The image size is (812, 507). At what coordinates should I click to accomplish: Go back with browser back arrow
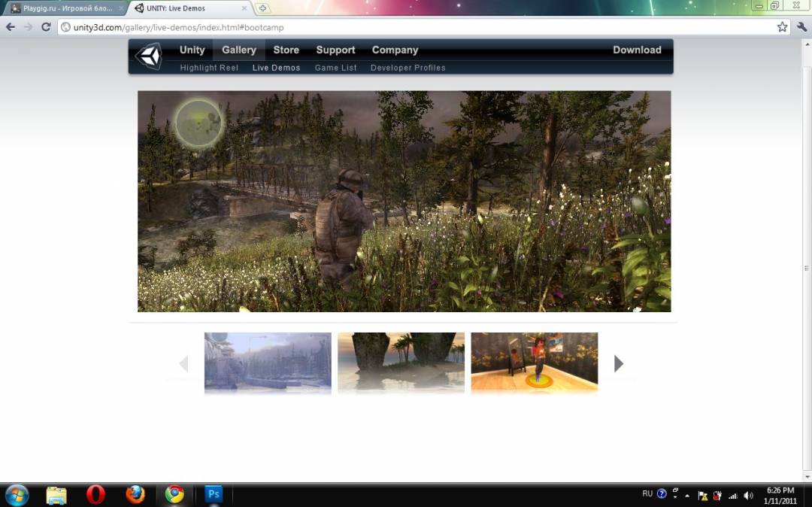(x=11, y=27)
